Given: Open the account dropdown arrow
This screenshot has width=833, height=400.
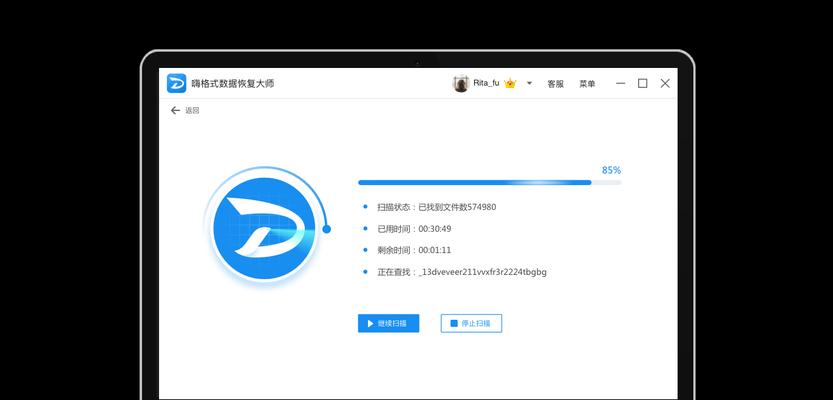Looking at the screenshot, I should [x=529, y=83].
